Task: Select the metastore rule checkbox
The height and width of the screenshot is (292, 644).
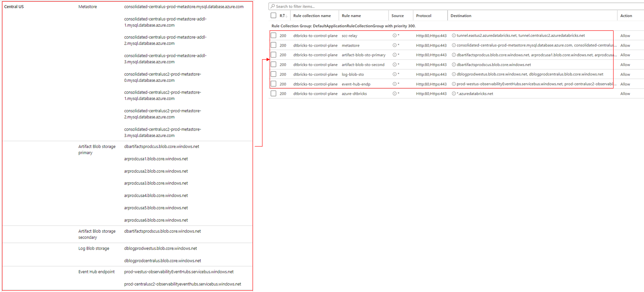Action: point(273,45)
